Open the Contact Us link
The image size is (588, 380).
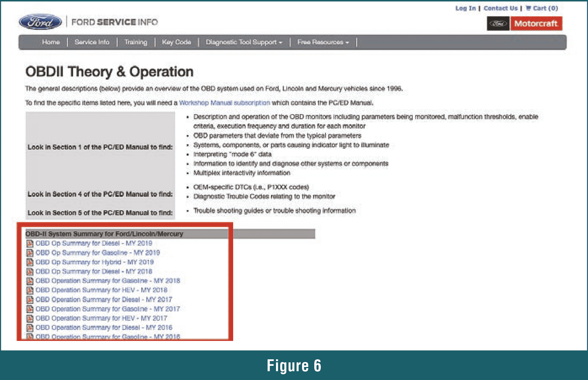click(x=500, y=8)
